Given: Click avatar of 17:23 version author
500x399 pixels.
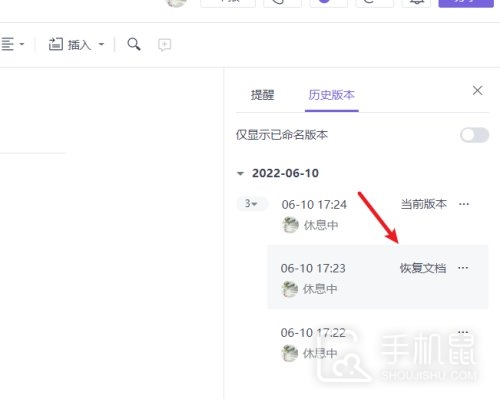Looking at the screenshot, I should (x=289, y=289).
